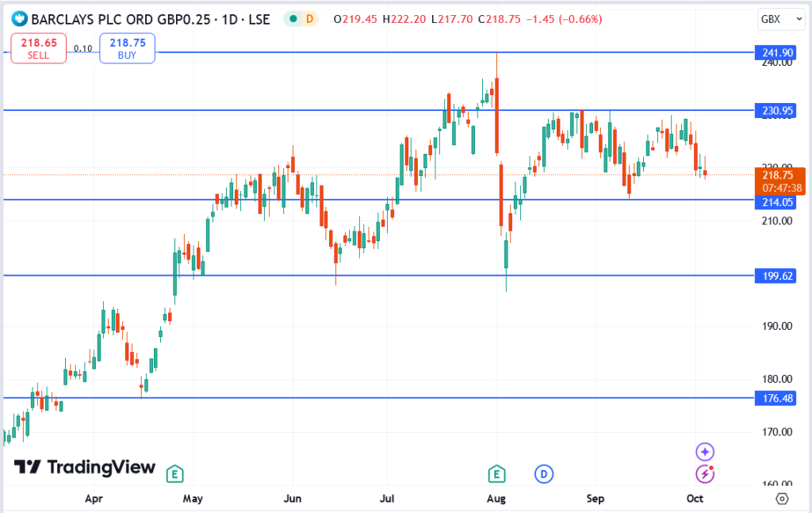Open the GBX currency dropdown
This screenshot has height=513, width=812.
tap(781, 20)
